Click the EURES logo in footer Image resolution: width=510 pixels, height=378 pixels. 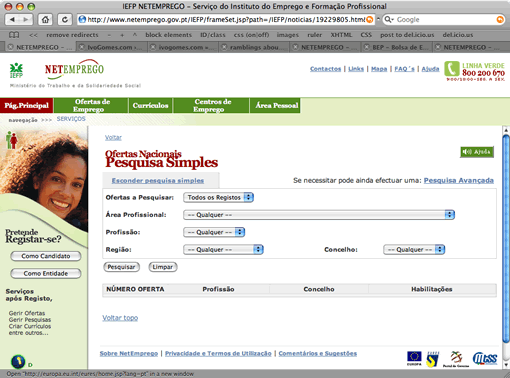[x=433, y=359]
